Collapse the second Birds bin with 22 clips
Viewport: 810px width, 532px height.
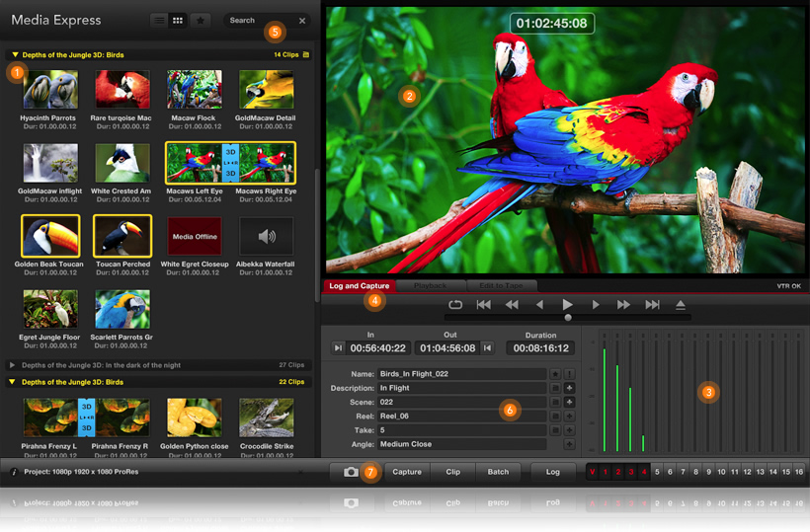click(13, 381)
